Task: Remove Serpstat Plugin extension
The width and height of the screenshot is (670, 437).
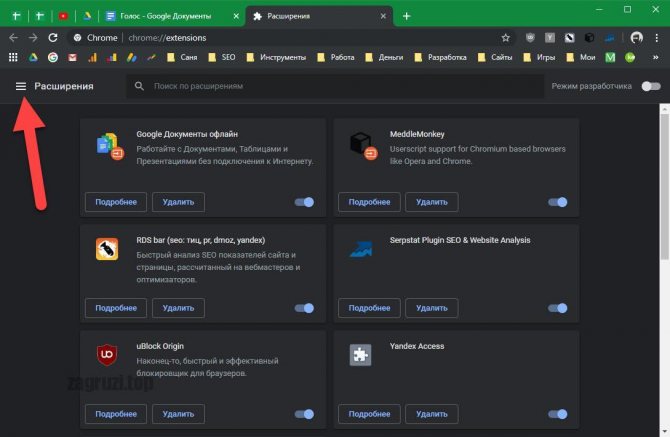Action: pyautogui.click(x=432, y=308)
